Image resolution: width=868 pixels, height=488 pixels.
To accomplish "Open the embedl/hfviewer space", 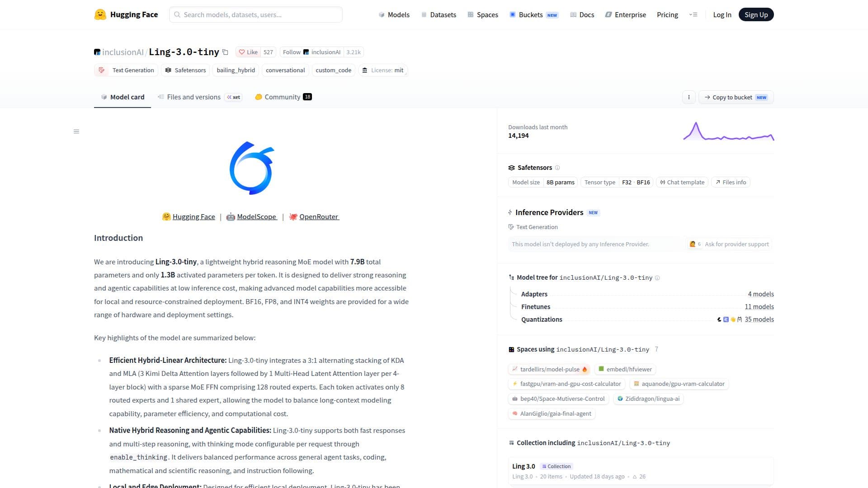I will pyautogui.click(x=625, y=369).
